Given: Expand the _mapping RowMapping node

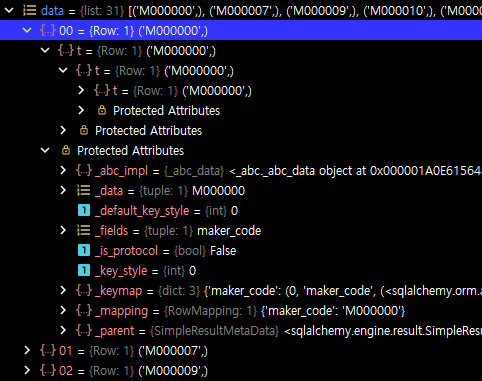Looking at the screenshot, I should coord(63,310).
